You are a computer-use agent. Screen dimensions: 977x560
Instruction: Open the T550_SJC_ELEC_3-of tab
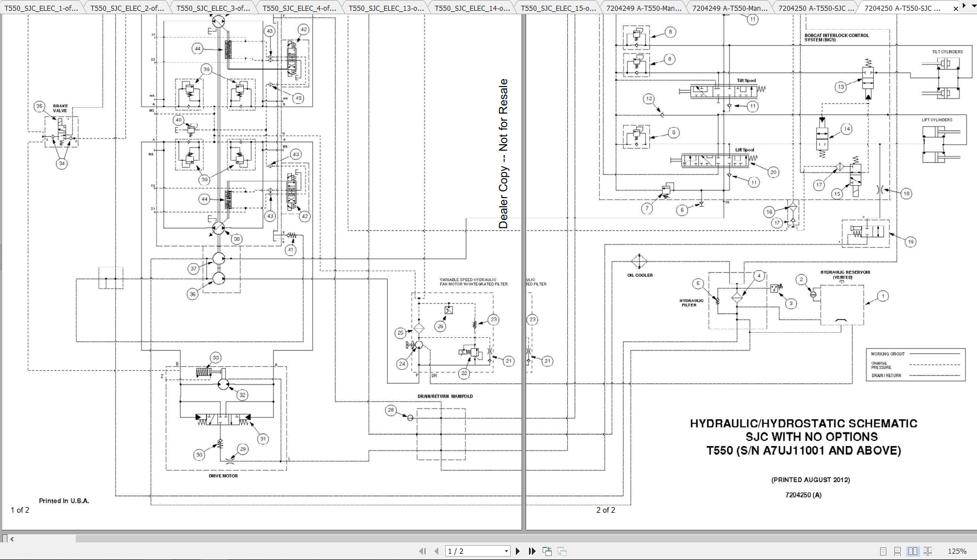click(x=213, y=8)
